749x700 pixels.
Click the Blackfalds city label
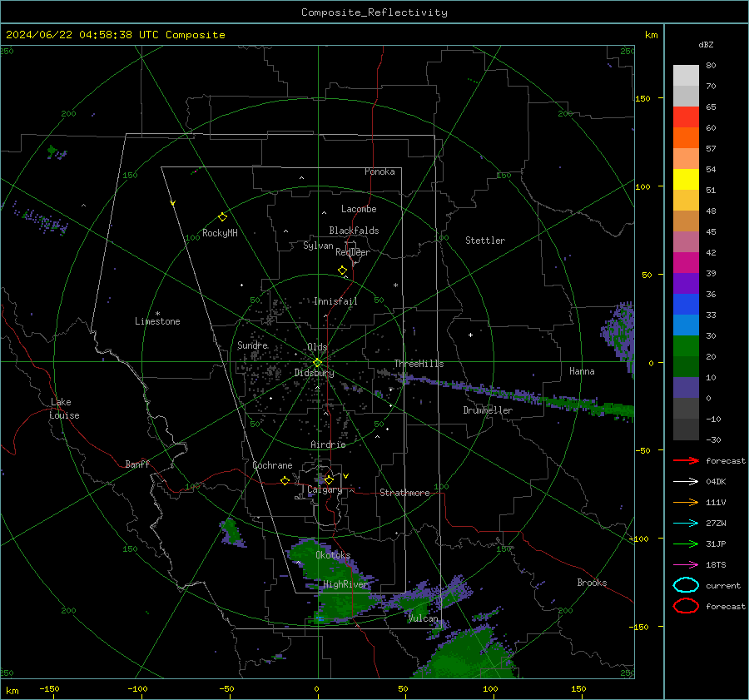click(x=354, y=231)
